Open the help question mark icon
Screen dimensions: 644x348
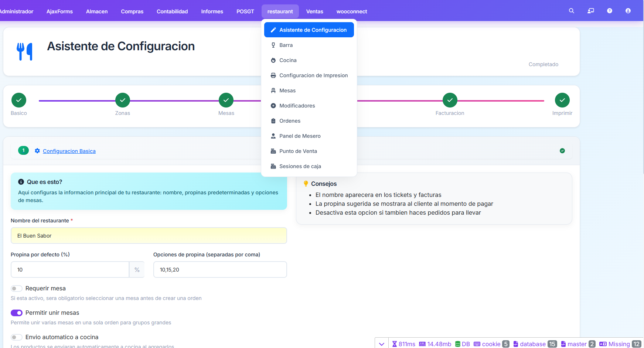click(609, 11)
